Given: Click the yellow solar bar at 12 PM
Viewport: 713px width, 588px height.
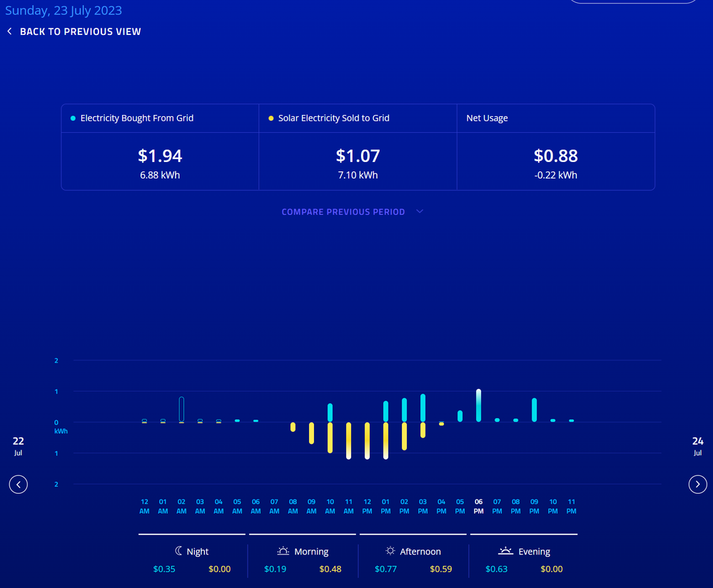Looking at the screenshot, I should 368,440.
